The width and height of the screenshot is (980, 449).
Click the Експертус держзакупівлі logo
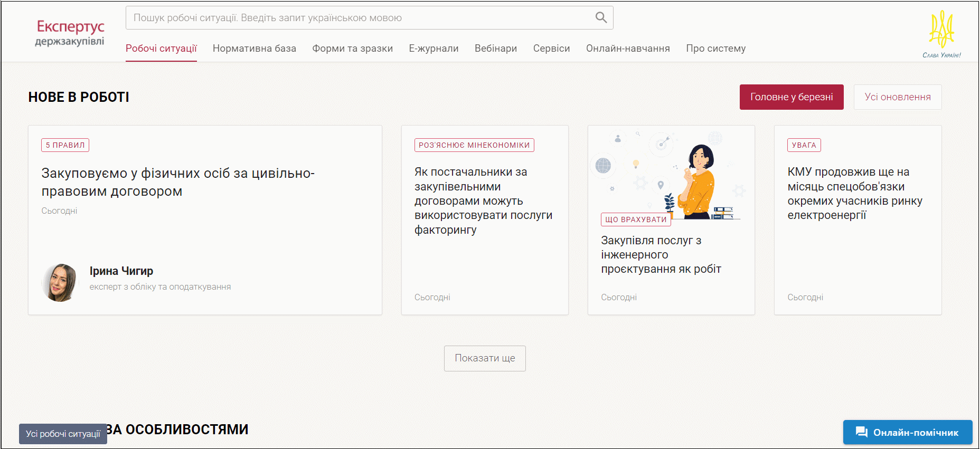click(70, 33)
